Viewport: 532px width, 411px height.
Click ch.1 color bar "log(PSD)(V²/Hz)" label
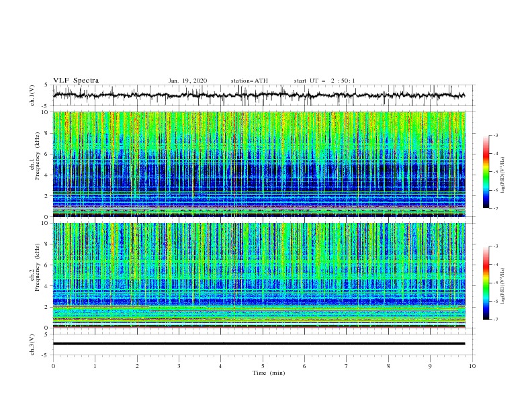tap(504, 175)
